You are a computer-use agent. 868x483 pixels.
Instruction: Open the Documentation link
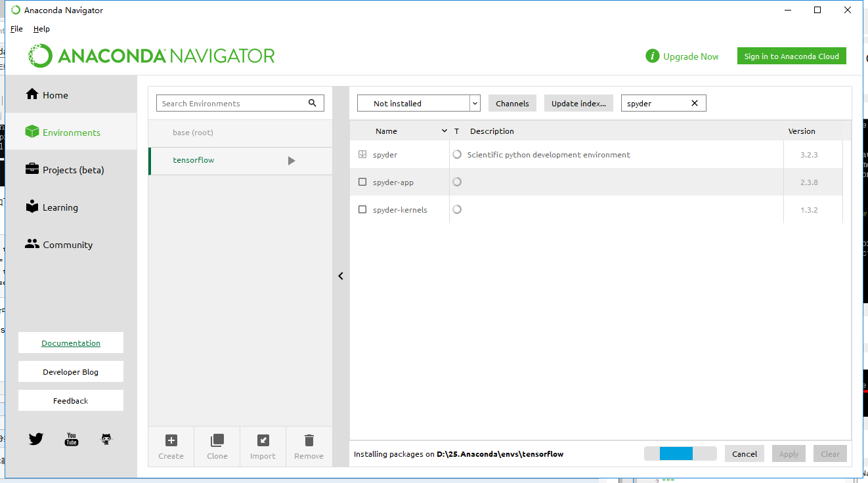pyautogui.click(x=71, y=343)
